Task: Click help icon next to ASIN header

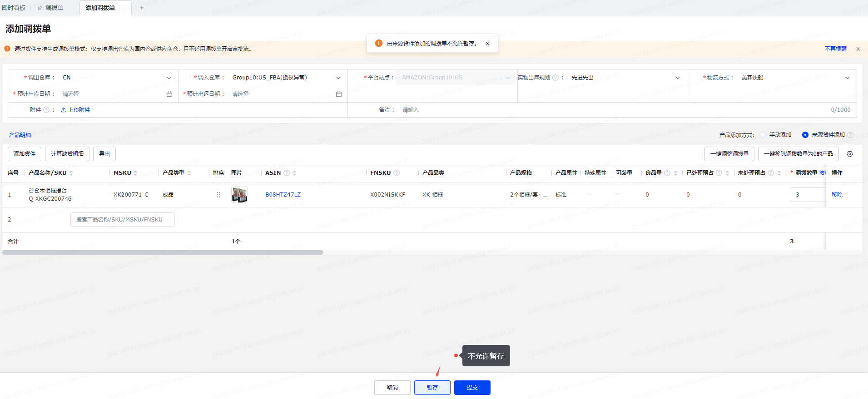Action: coord(287,173)
